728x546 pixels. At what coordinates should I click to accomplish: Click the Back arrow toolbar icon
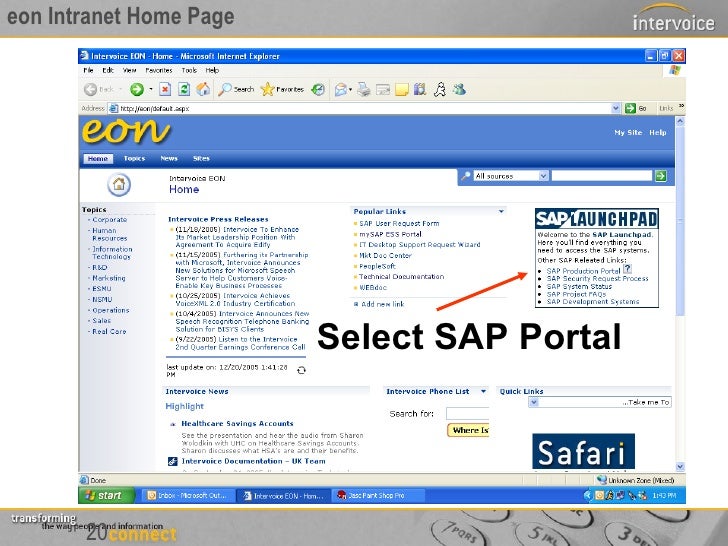point(91,89)
